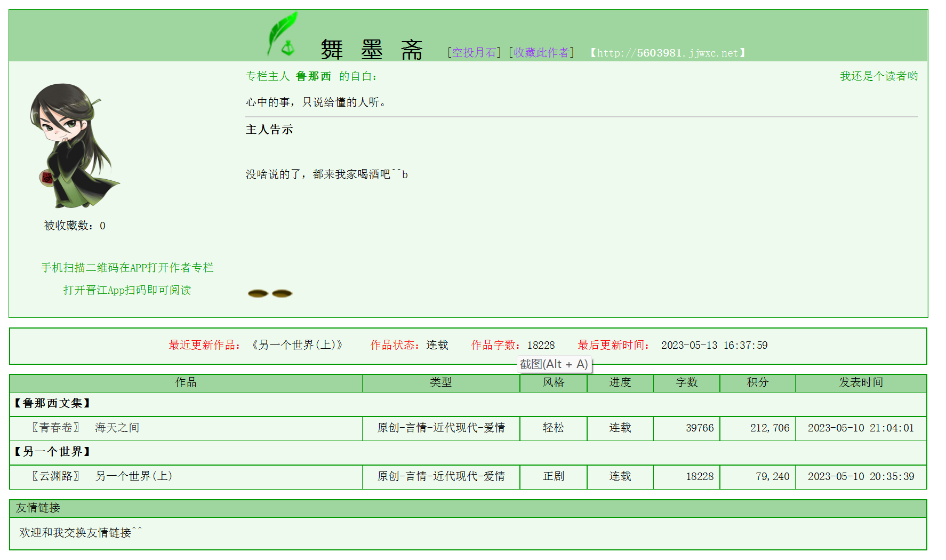Click the author avatar illustration
Viewport: 946px width, 560px height.
point(75,146)
